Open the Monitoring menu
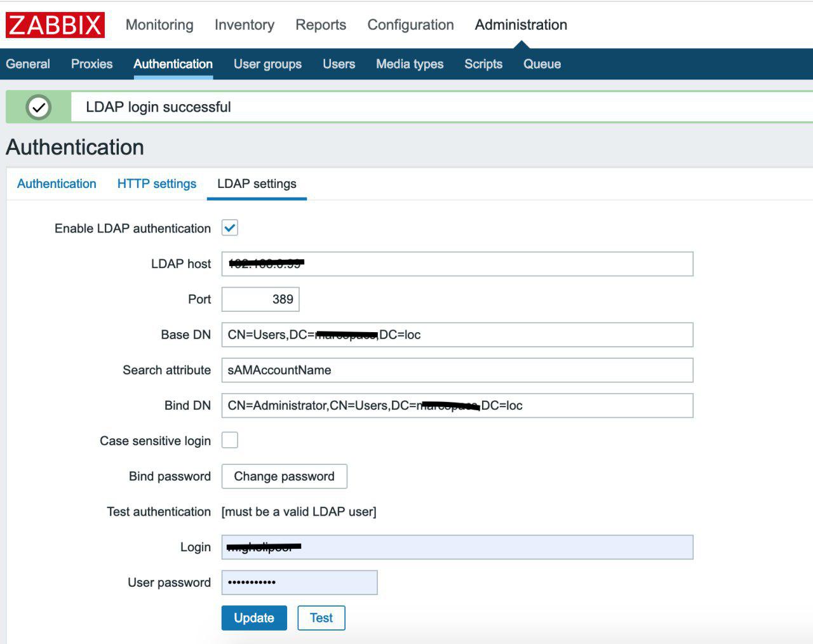The width and height of the screenshot is (813, 644). (159, 25)
